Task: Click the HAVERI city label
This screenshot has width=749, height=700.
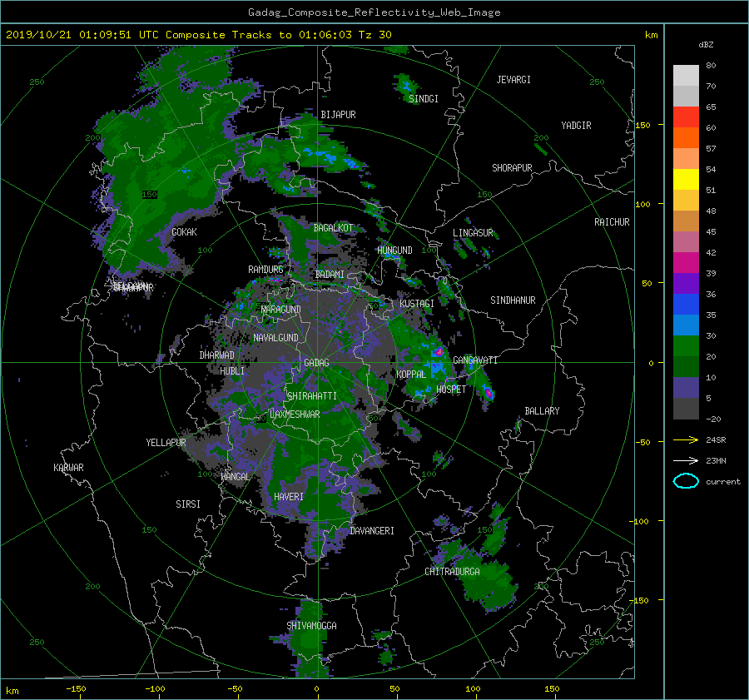Action: point(289,497)
